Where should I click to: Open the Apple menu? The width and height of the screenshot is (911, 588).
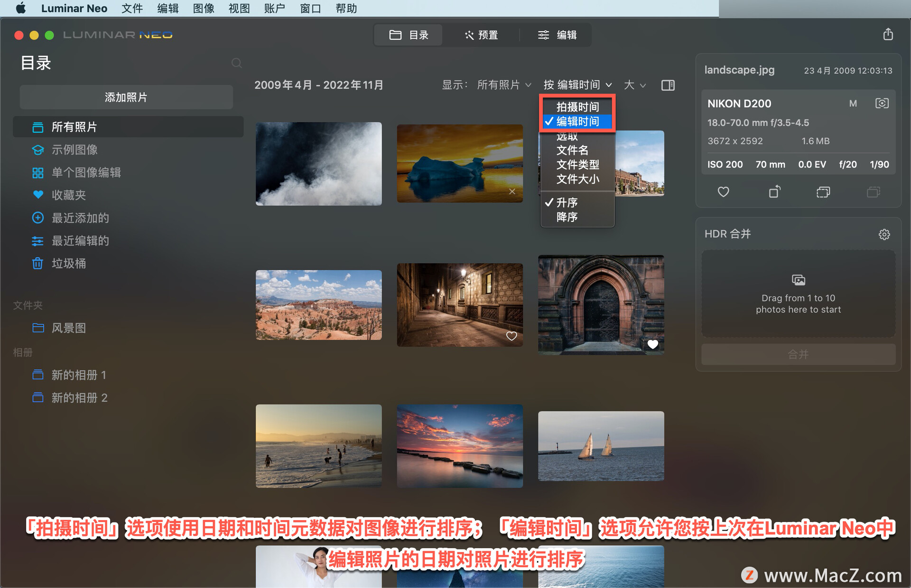20,8
